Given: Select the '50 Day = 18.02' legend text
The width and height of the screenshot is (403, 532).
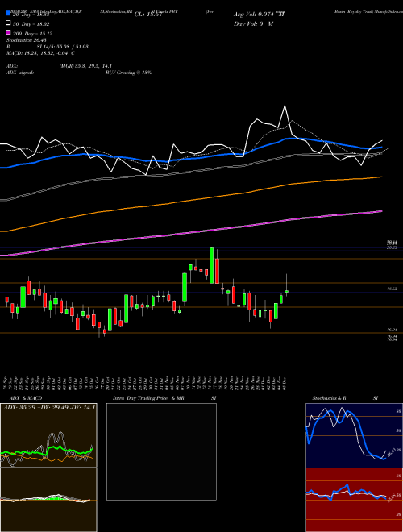Looking at the screenshot, I should [x=31, y=24].
